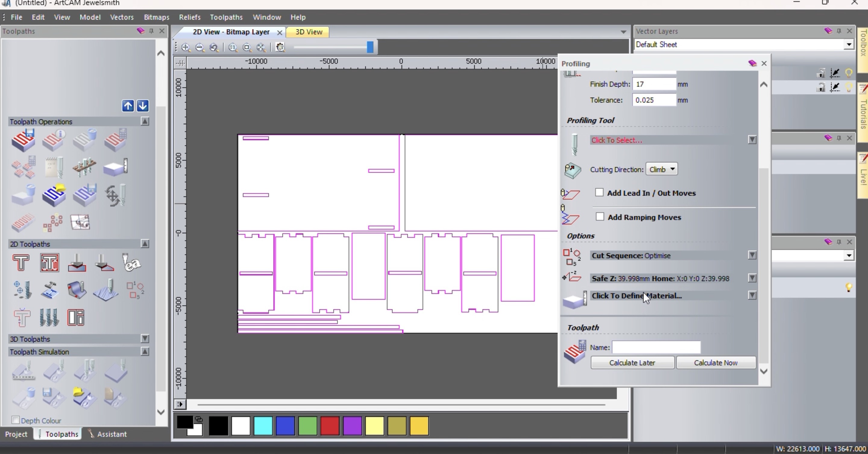Viewport: 868px width, 454px height.
Task: Switch to the 3D View tab
Action: point(309,32)
